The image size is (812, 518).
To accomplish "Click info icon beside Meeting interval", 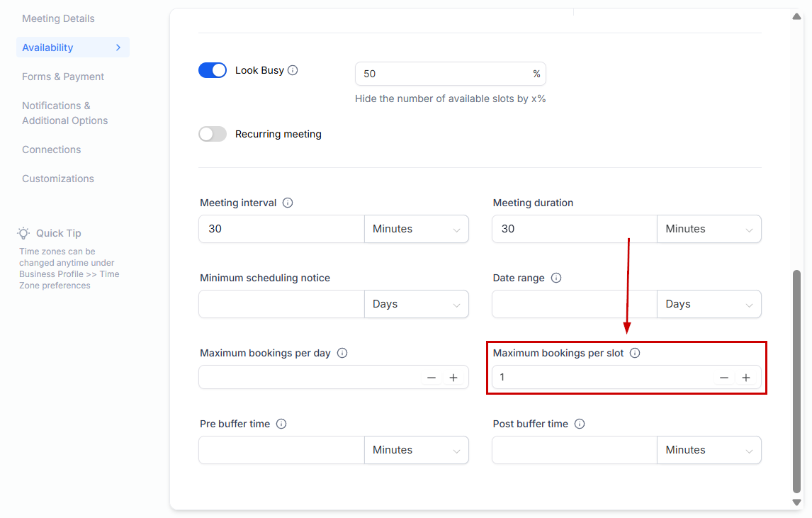I will (288, 203).
